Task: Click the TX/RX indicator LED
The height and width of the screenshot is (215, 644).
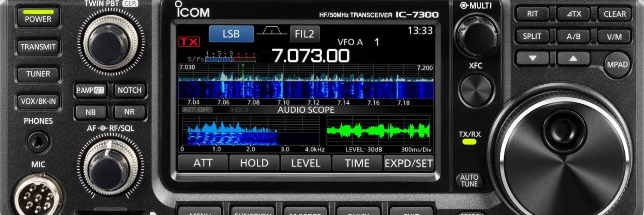Action: (x=470, y=141)
